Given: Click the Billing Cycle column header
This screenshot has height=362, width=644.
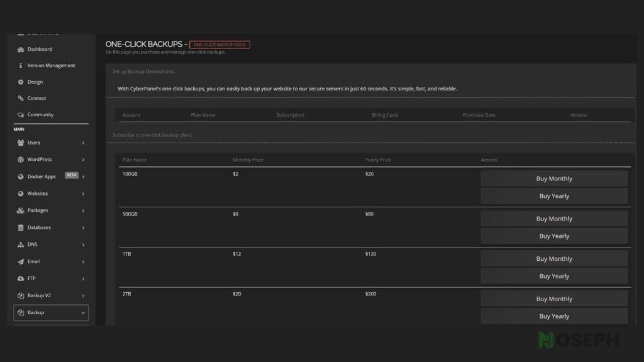Looking at the screenshot, I should pos(385,115).
